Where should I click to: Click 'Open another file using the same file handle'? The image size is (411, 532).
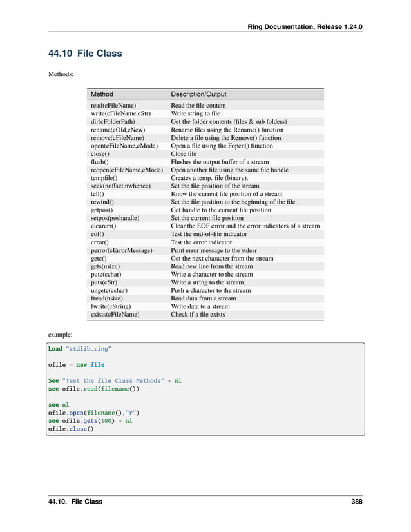click(x=230, y=170)
